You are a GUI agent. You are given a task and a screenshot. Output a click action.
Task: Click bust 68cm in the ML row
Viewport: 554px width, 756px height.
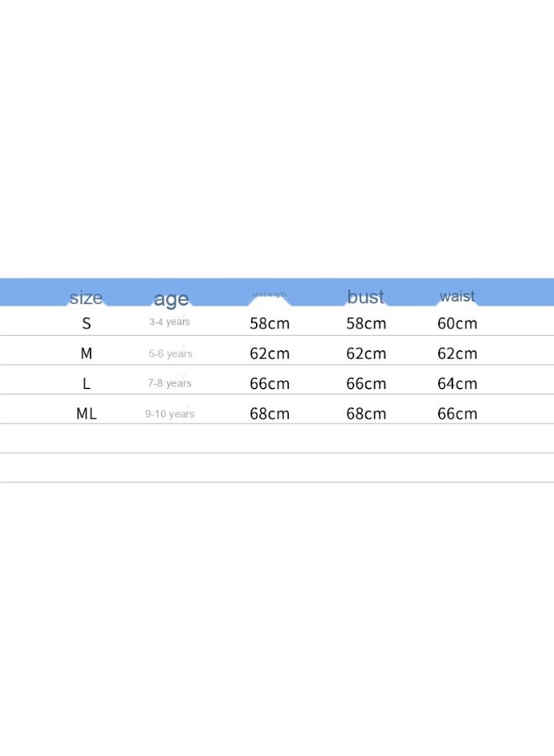click(x=366, y=413)
